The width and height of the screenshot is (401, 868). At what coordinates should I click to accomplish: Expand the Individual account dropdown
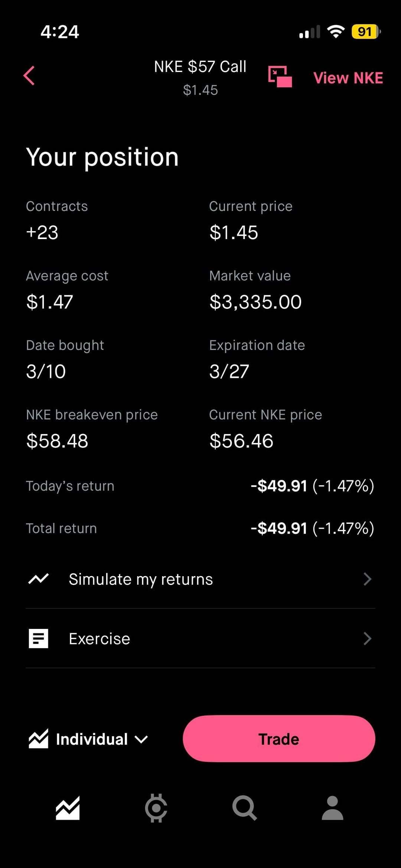coord(141,739)
